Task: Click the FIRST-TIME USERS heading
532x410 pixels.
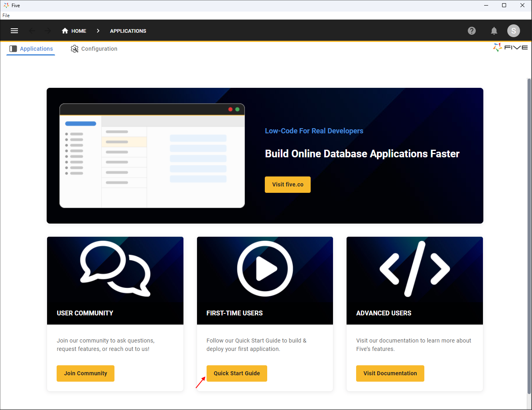Action: click(x=234, y=313)
